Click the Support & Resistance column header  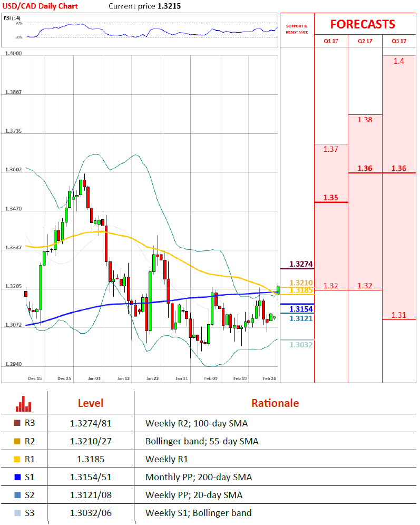(x=296, y=29)
